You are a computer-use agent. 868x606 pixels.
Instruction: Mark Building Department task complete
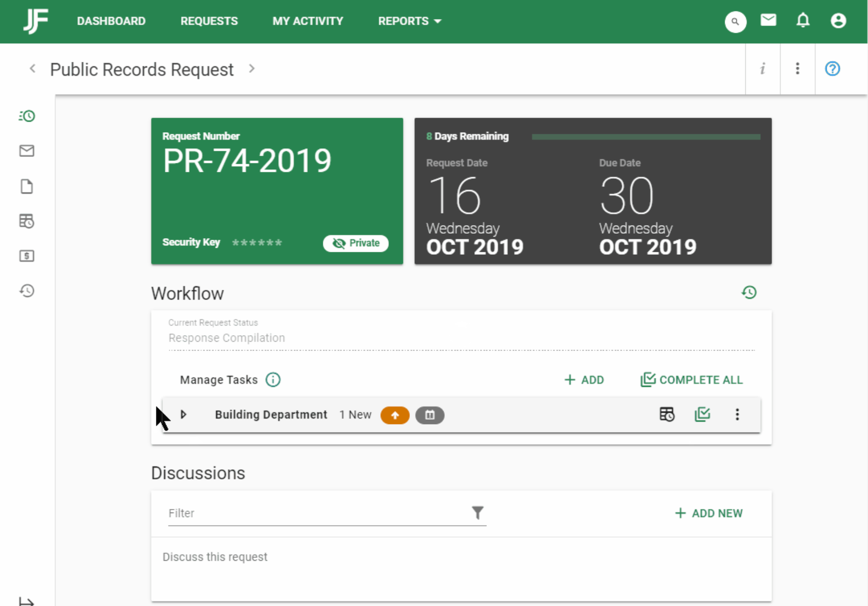click(702, 415)
